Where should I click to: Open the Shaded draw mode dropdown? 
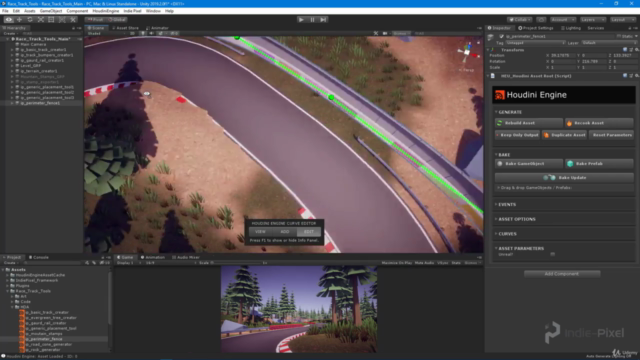[106, 33]
